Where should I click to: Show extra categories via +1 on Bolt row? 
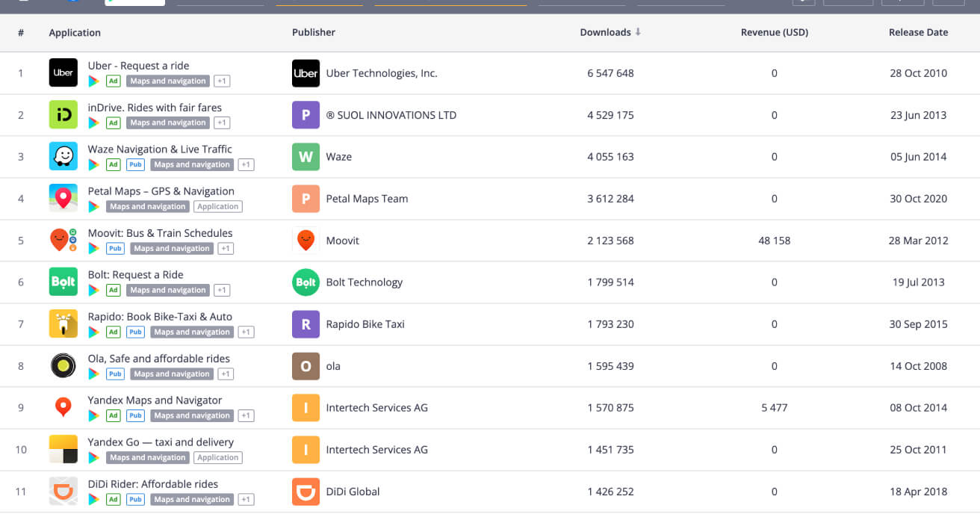click(222, 291)
